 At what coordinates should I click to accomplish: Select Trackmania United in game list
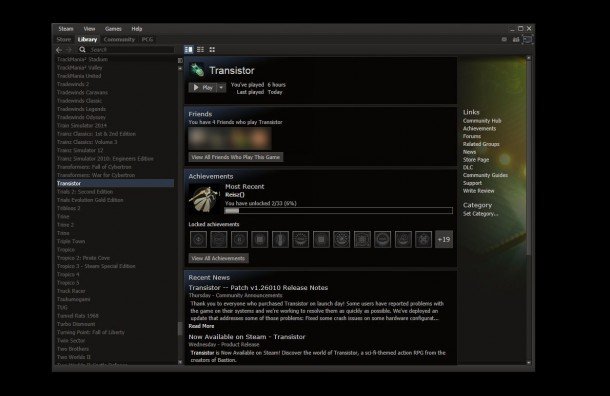tap(79, 76)
